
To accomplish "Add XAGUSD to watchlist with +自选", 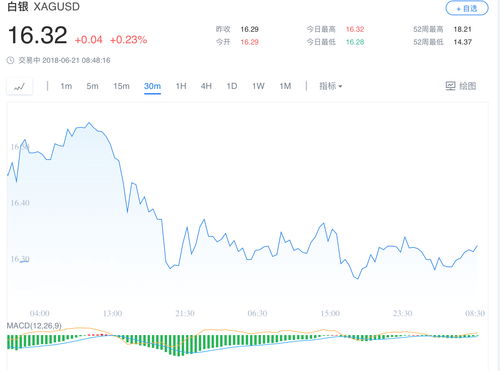I will click(467, 8).
